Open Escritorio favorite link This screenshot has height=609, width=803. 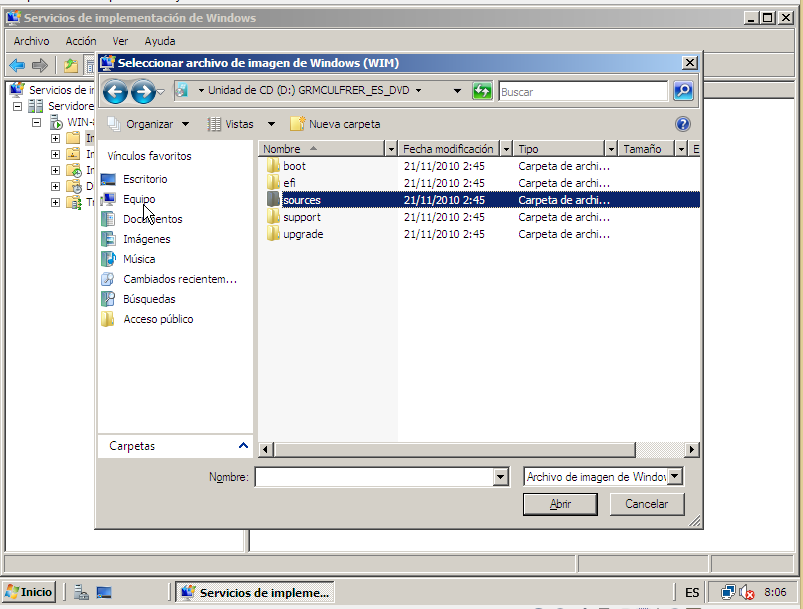click(145, 179)
